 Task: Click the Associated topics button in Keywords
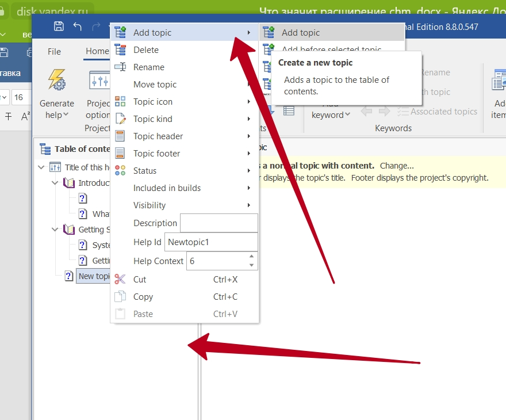pyautogui.click(x=437, y=112)
